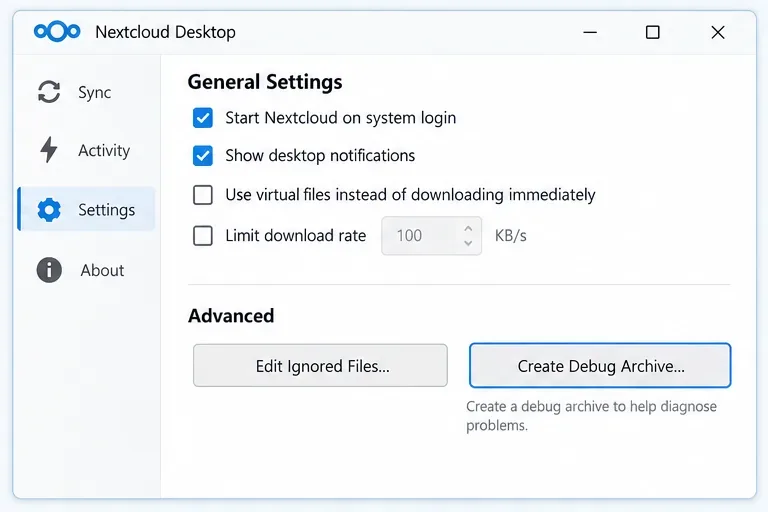The height and width of the screenshot is (512, 768).
Task: Minimize the Nextcloud Desktop window
Action: [x=590, y=32]
